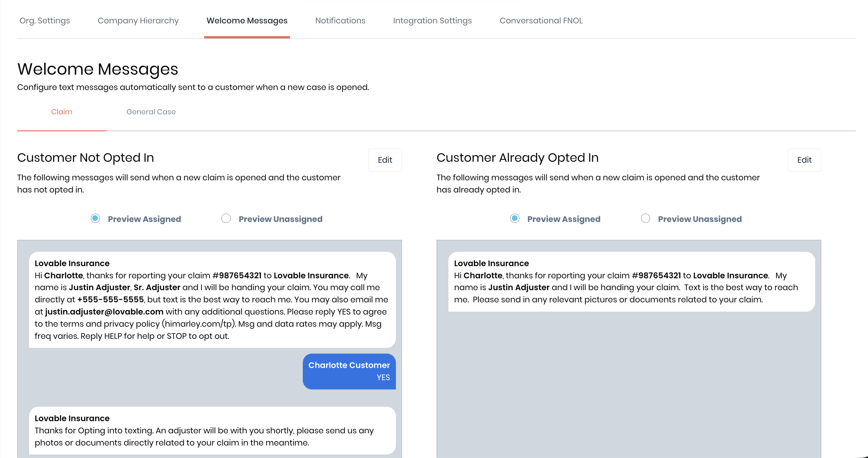This screenshot has height=458, width=868.
Task: Edit Customer Not Opted In messages
Action: click(384, 160)
